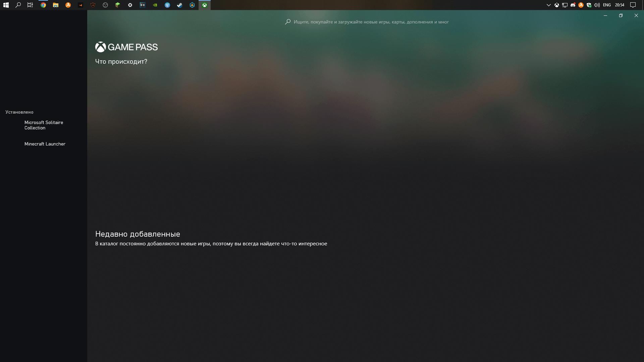The width and height of the screenshot is (644, 362).
Task: Open Windows taskbar search
Action: (18, 5)
